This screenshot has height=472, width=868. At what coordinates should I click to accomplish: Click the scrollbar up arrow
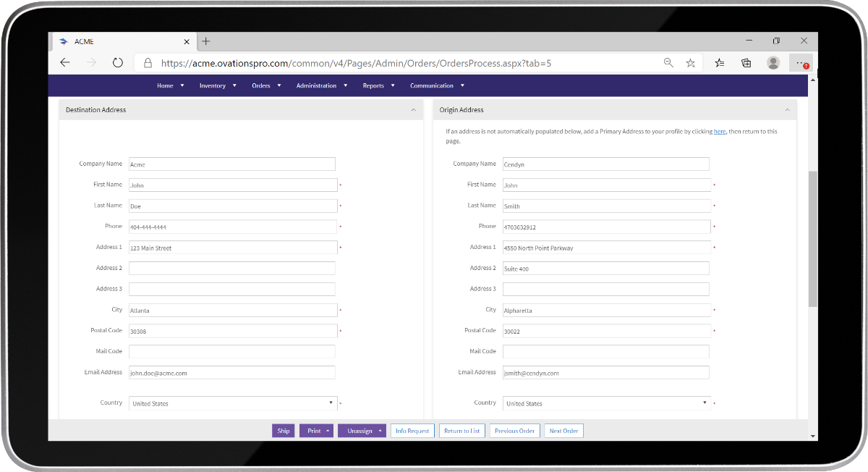[813, 79]
